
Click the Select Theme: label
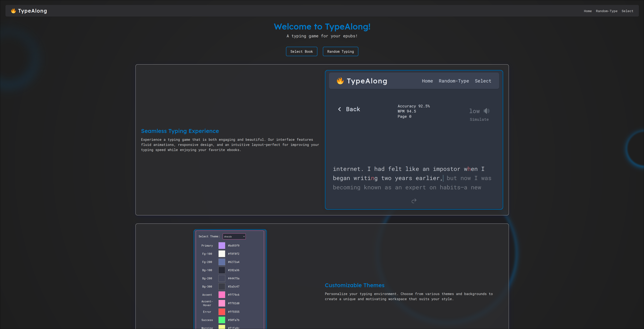click(x=209, y=237)
